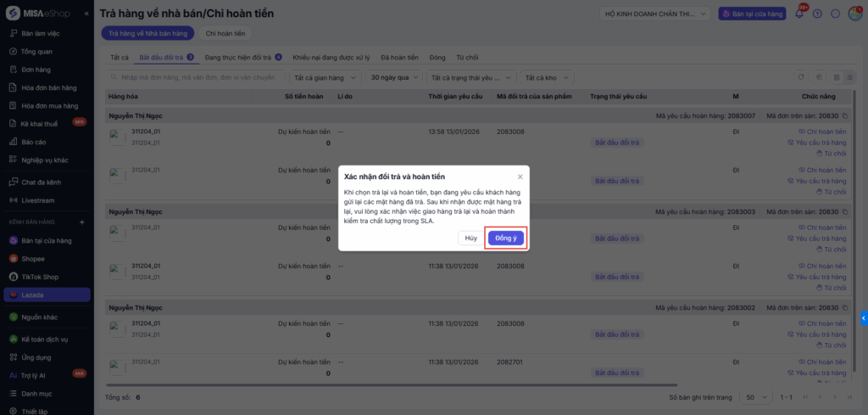Open Bắt đầu đổi trả tab
Viewport: 868px width, 415px height.
point(166,57)
